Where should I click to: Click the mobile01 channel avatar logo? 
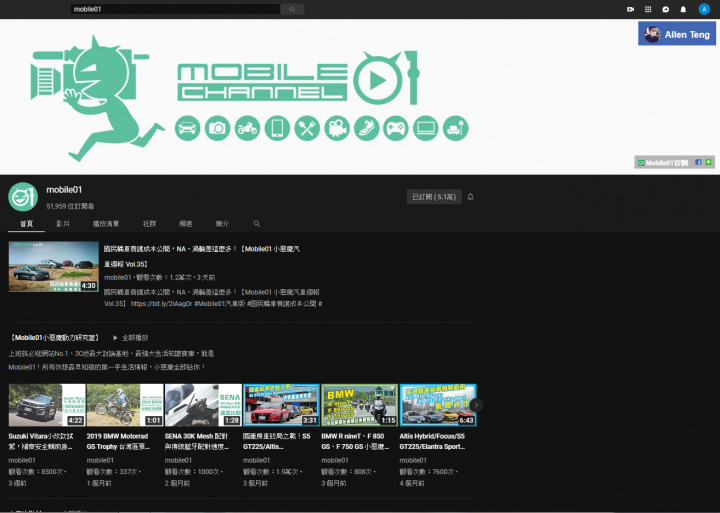pos(23,197)
